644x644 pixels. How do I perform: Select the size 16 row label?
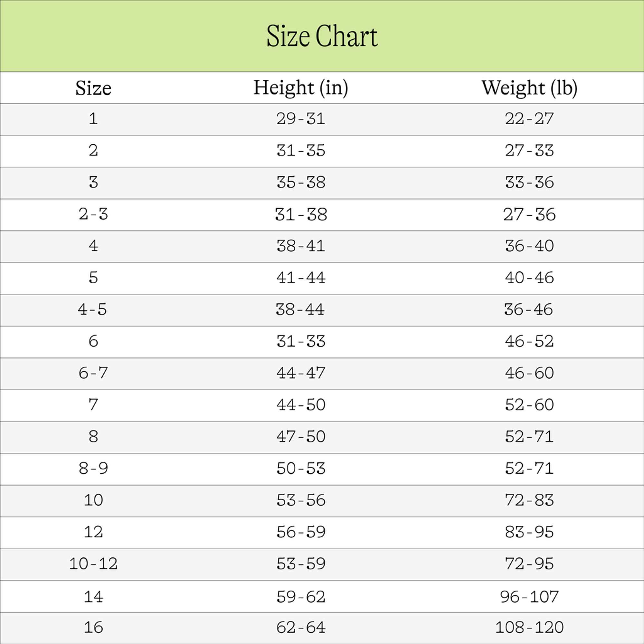click(93, 627)
